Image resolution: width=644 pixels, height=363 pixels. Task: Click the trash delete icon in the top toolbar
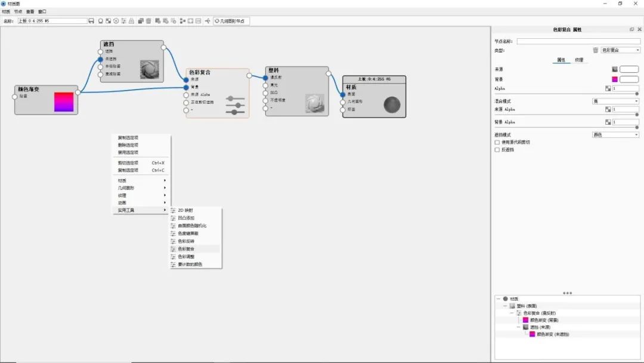click(x=147, y=20)
